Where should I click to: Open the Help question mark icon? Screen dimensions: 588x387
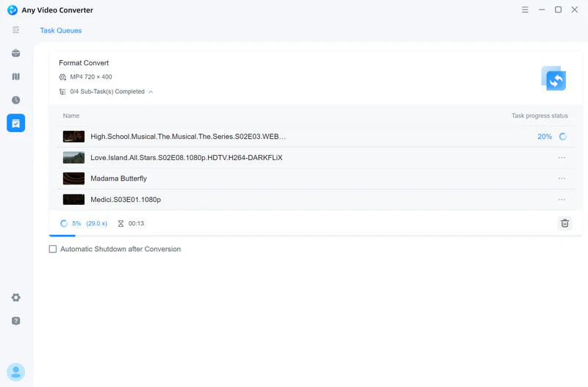coord(16,321)
